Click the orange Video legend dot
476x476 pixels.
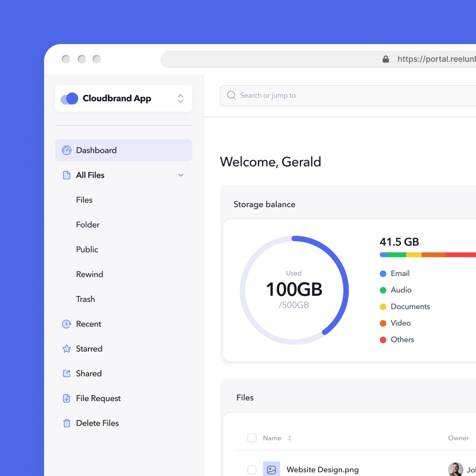tap(383, 324)
